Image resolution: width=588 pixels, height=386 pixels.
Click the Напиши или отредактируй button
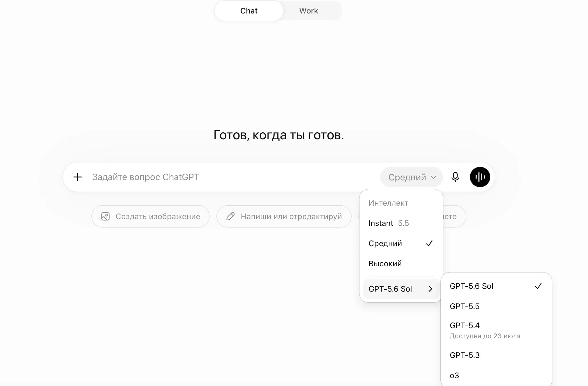tap(284, 216)
